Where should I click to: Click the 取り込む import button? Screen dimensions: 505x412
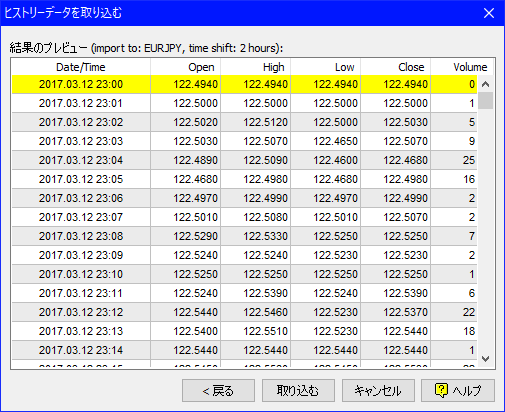tap(298, 390)
